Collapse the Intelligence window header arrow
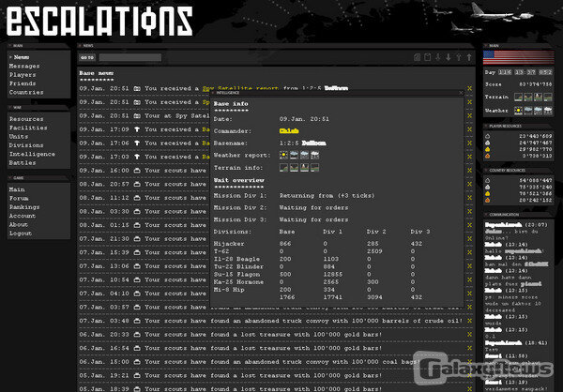Screen dimensions: 563x392 click(x=213, y=93)
